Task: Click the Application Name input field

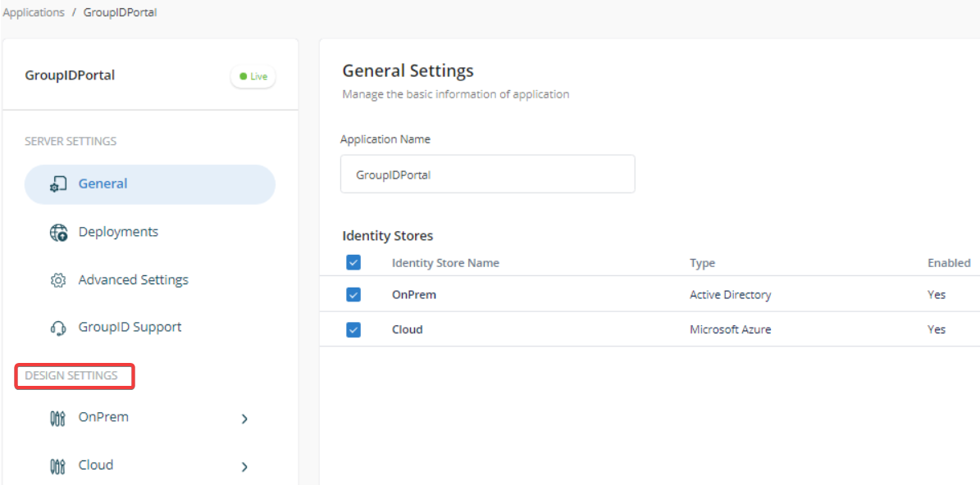Action: (x=487, y=175)
